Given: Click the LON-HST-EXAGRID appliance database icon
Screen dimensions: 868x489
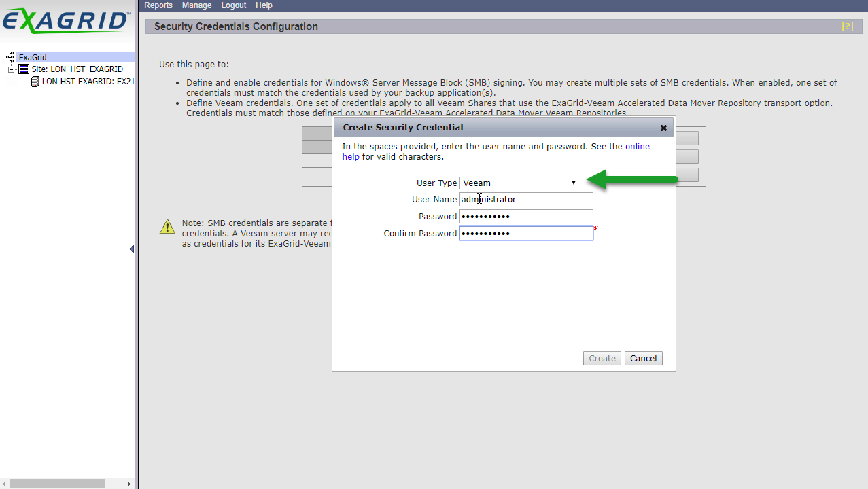Looking at the screenshot, I should [35, 81].
